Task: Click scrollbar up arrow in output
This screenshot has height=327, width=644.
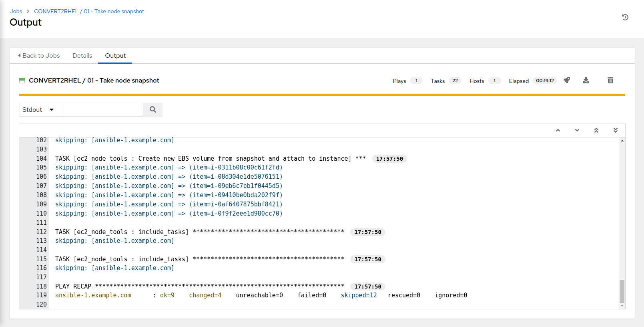Action: point(622,141)
